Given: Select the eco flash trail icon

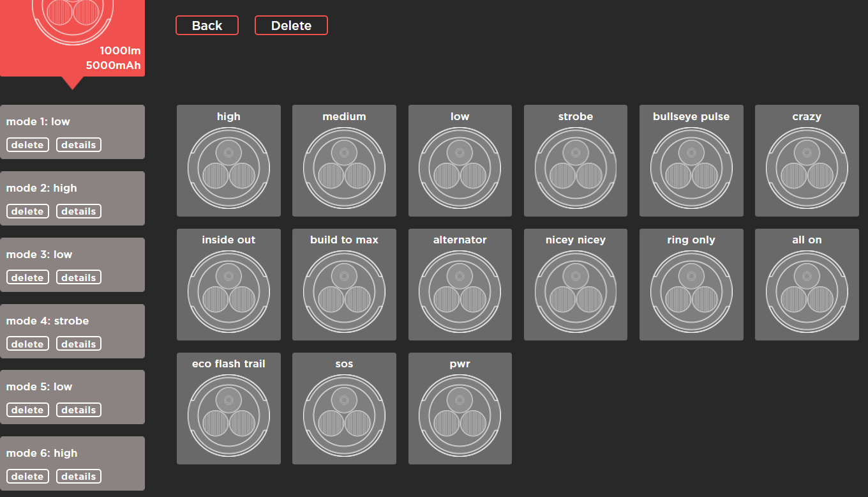Looking at the screenshot, I should 228,415.
